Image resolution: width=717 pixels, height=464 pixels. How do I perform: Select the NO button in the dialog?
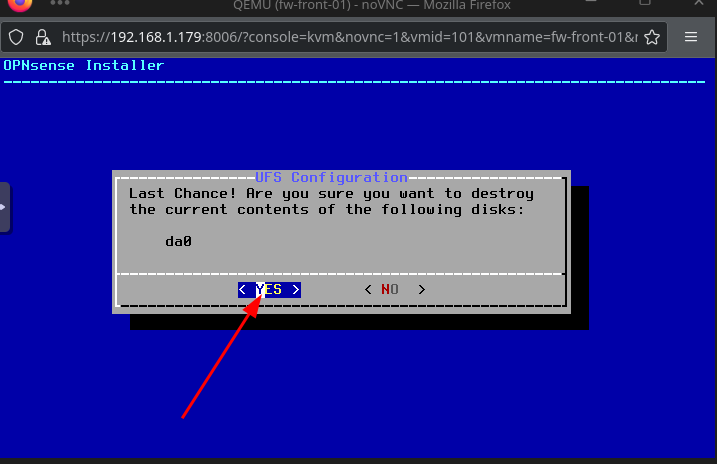coord(395,289)
